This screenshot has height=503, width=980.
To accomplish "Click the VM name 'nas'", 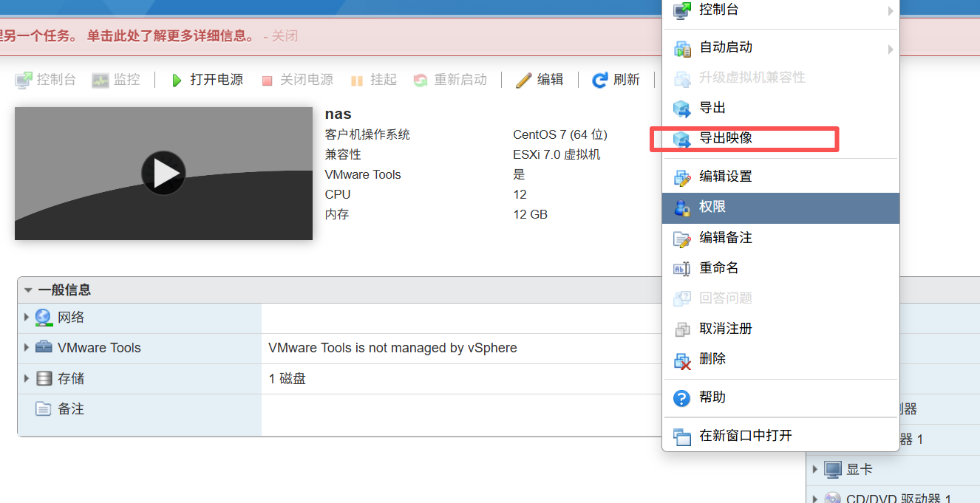I will [x=338, y=114].
